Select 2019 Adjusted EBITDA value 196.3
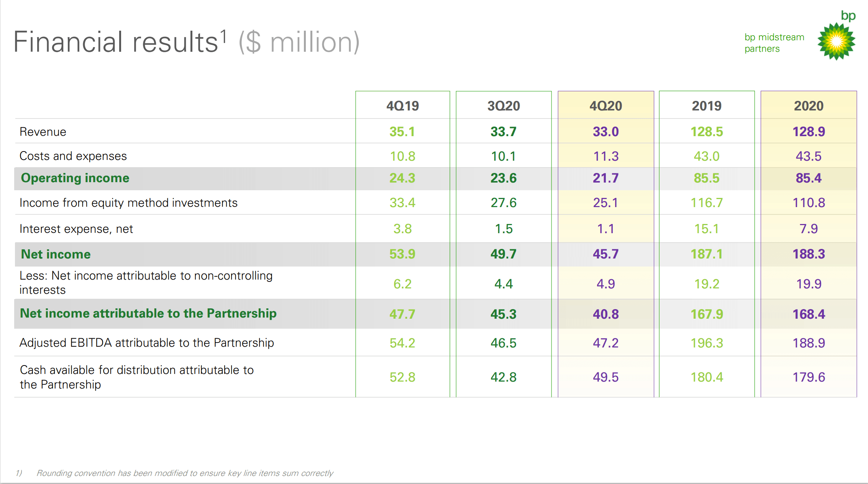Image resolution: width=868 pixels, height=484 pixels. pos(707,343)
